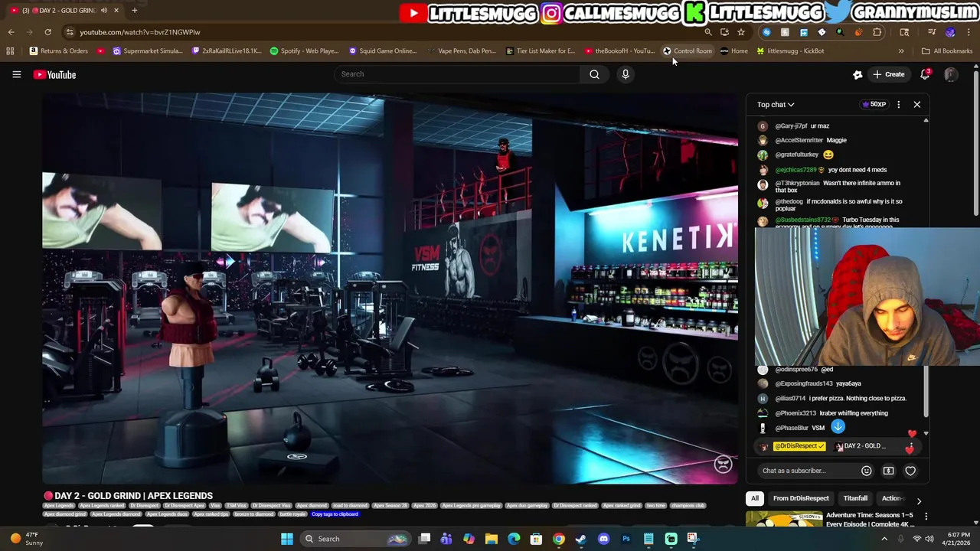Reload the page

pos(47,32)
